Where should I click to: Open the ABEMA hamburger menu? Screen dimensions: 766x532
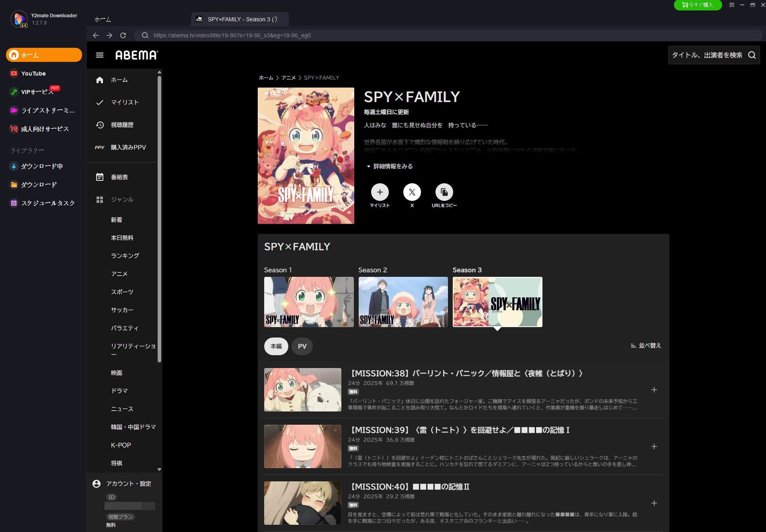pyautogui.click(x=100, y=55)
